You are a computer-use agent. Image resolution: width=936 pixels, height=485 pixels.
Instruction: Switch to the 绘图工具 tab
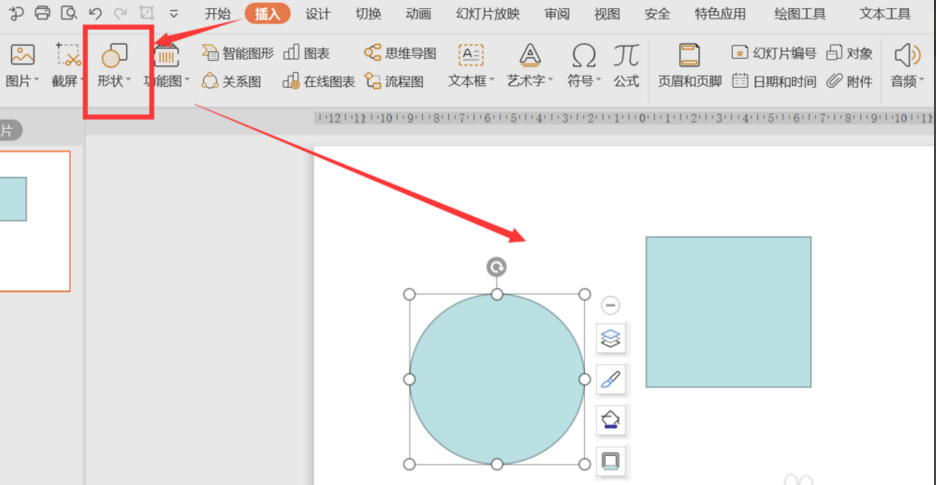pos(800,14)
